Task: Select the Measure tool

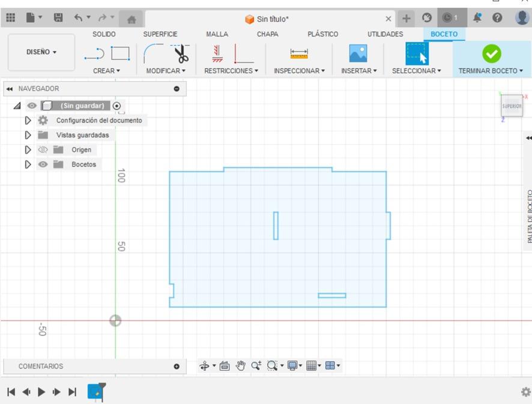Action: [x=299, y=54]
